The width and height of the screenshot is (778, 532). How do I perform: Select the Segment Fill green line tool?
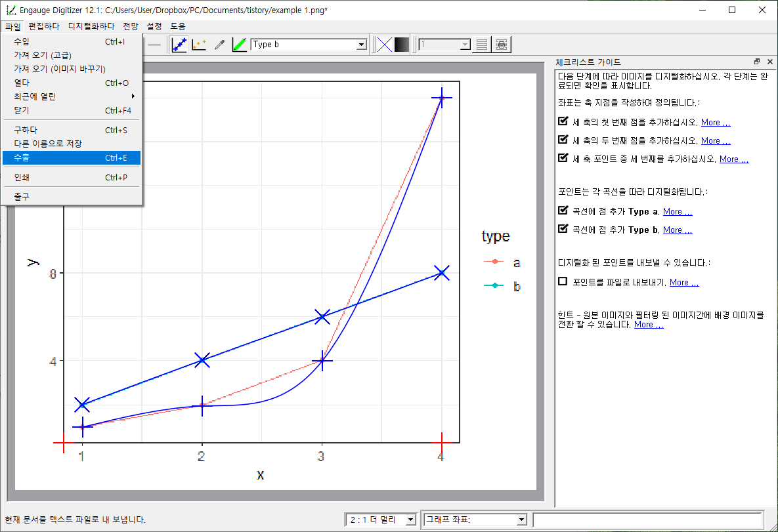point(239,45)
